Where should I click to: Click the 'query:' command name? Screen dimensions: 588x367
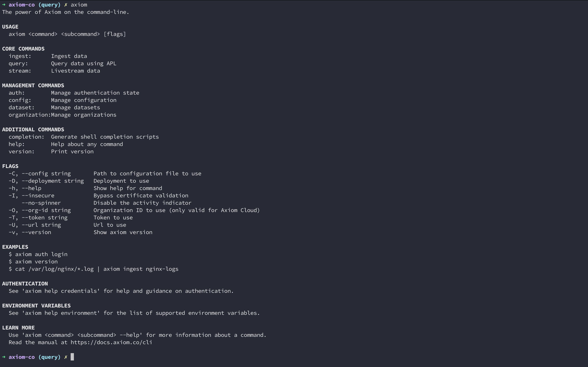coord(18,64)
